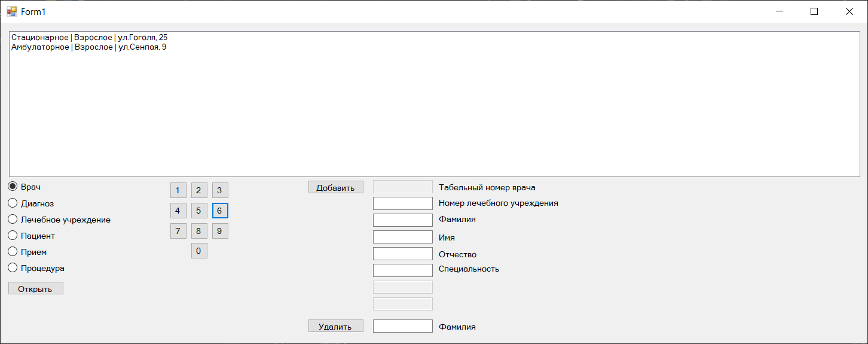The width and height of the screenshot is (868, 344).
Task: Click the Открыть button
Action: 36,288
